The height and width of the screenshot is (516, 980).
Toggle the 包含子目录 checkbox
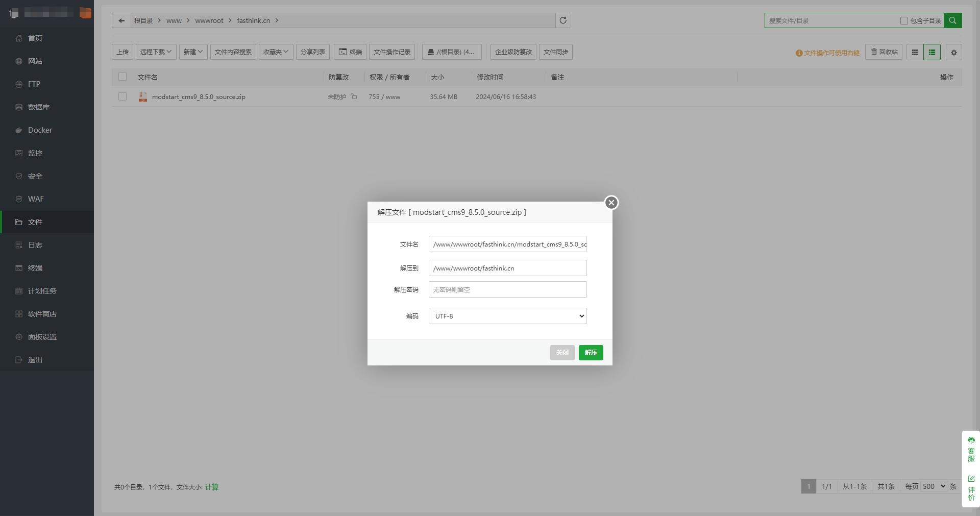[904, 20]
